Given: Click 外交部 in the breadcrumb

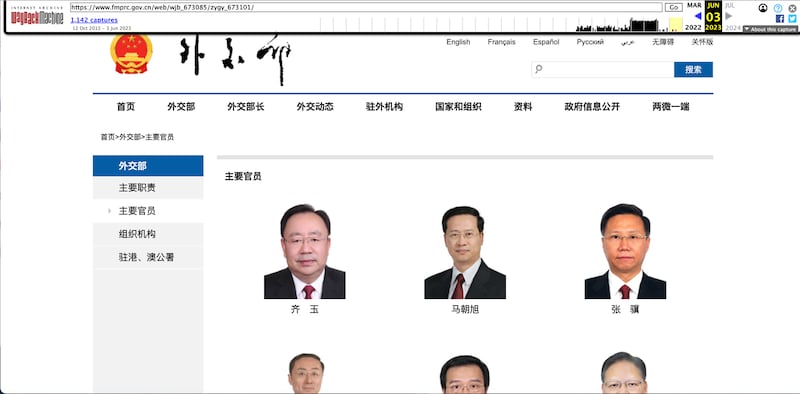Looking at the screenshot, I should pyautogui.click(x=130, y=137).
